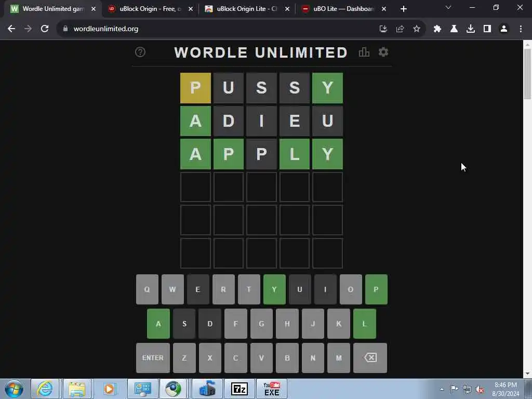532x399 pixels.
Task: Click the B key on Wordle keyboard
Action: pos(287,357)
